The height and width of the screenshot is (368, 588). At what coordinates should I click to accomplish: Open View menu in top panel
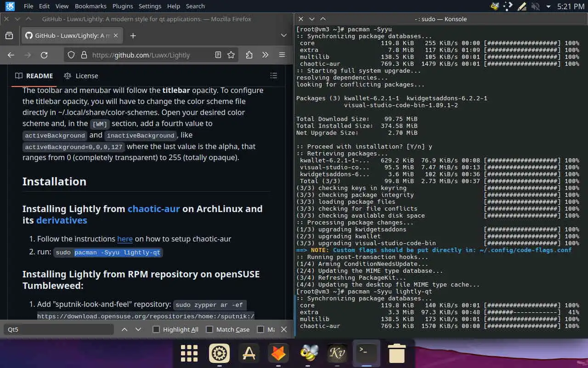pos(62,6)
